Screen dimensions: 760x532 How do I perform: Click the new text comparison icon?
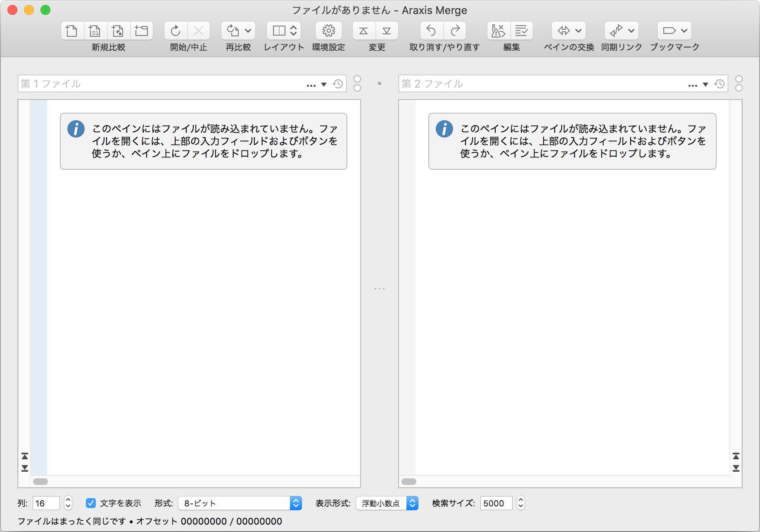(72, 31)
